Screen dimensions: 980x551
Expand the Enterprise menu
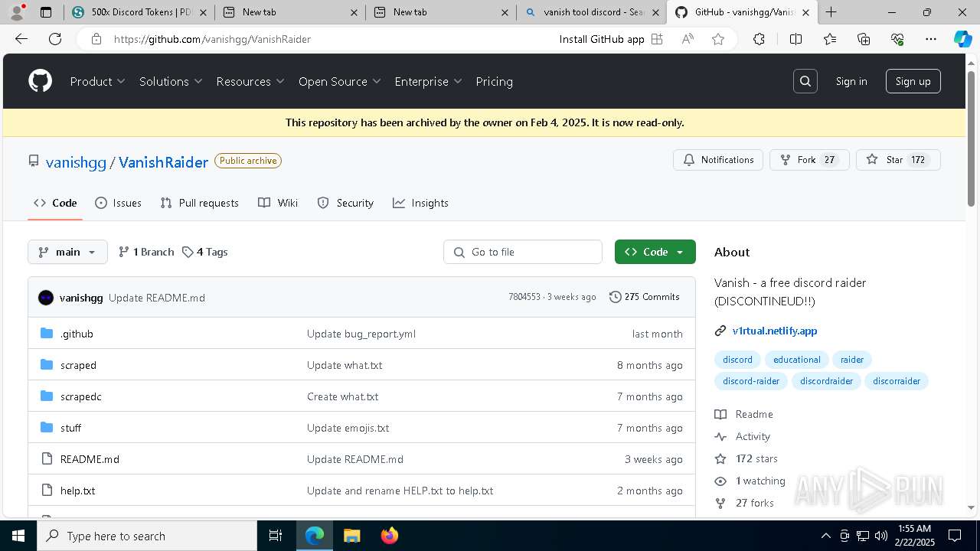tap(429, 81)
